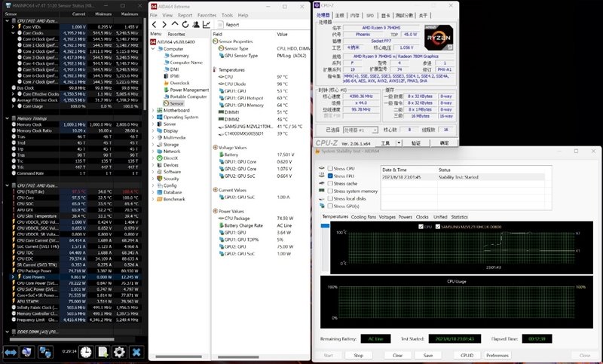Click HWiNFO log file icon
This screenshot has width=603, height=364.
[x=103, y=352]
